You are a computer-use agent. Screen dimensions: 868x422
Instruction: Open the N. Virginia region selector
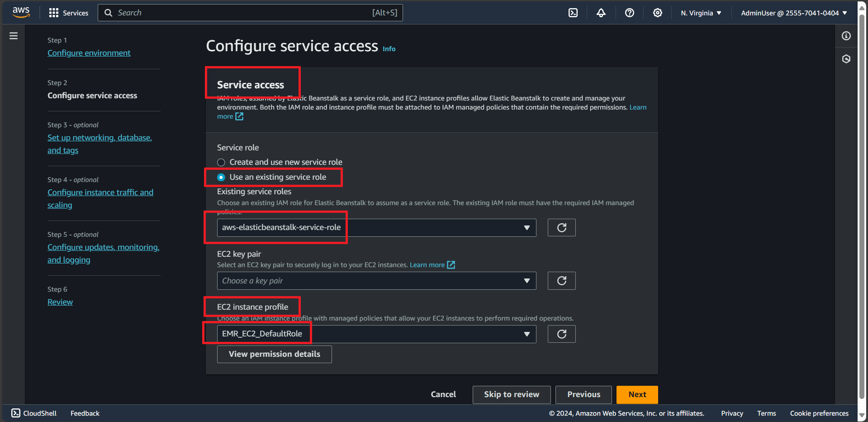(701, 13)
